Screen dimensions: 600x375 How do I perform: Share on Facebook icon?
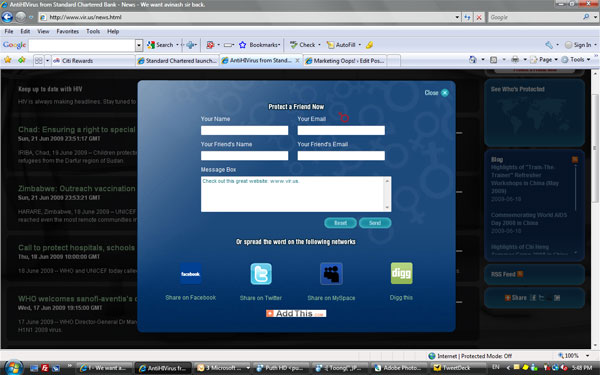191,274
